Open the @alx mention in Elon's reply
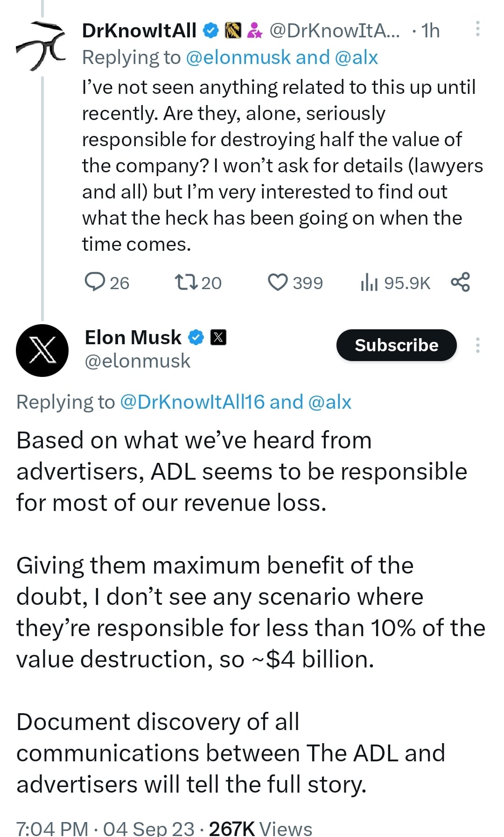The image size is (504, 837). pos(329,402)
